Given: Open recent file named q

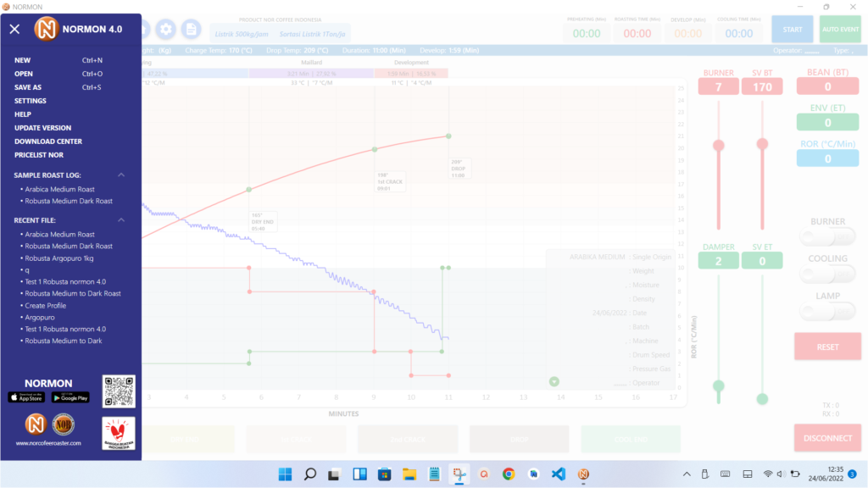Looking at the screenshot, I should (x=27, y=270).
